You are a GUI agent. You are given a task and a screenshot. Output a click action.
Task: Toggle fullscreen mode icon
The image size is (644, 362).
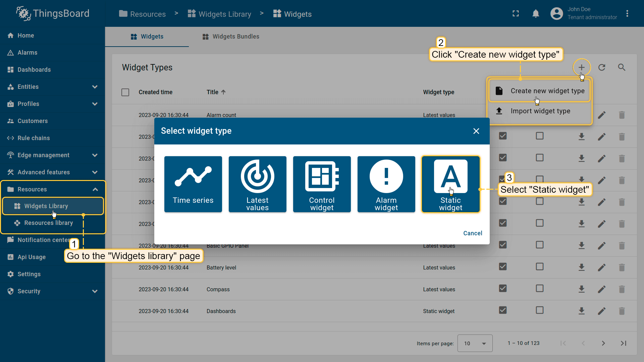pyautogui.click(x=516, y=14)
